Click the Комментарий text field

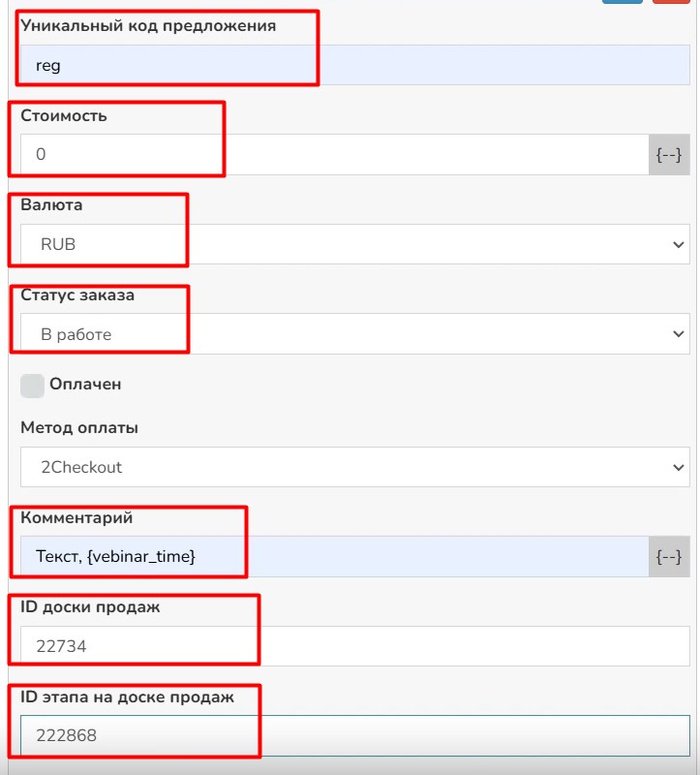[334, 557]
